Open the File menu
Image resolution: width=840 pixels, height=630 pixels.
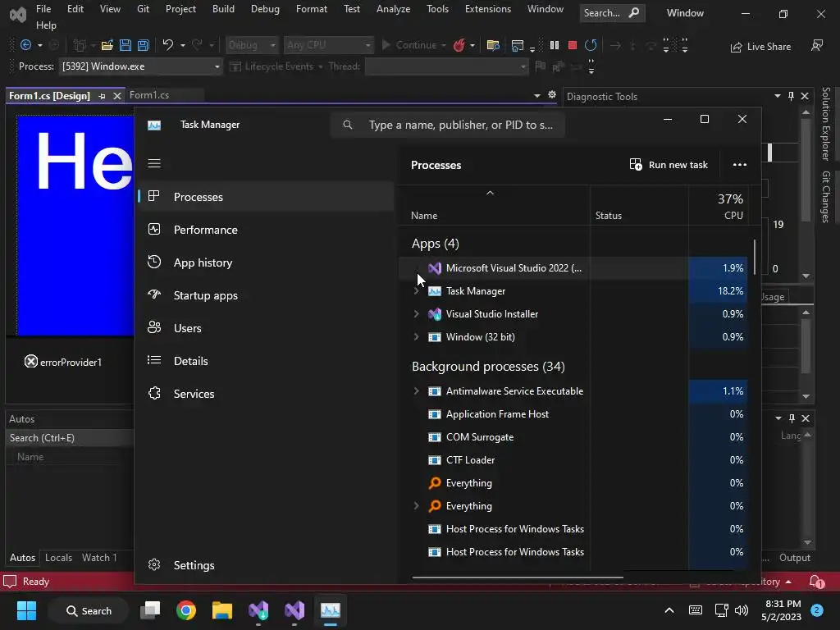[43, 9]
